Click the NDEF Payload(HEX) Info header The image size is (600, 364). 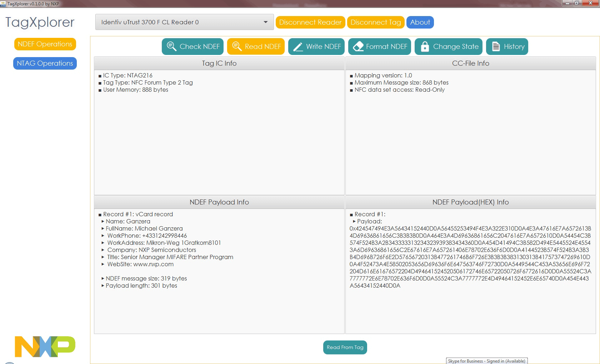[x=470, y=202]
